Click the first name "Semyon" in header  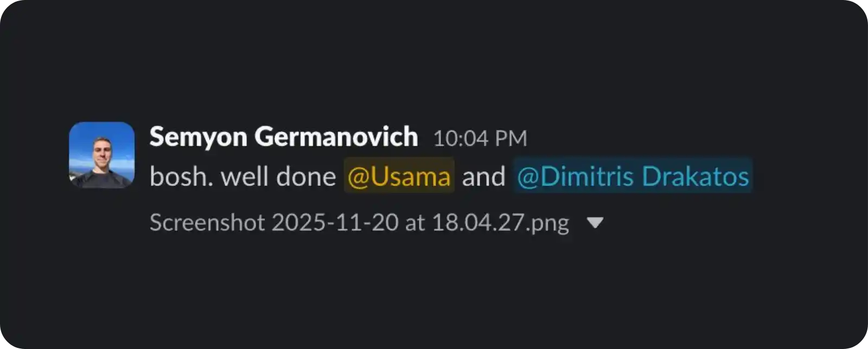199,137
